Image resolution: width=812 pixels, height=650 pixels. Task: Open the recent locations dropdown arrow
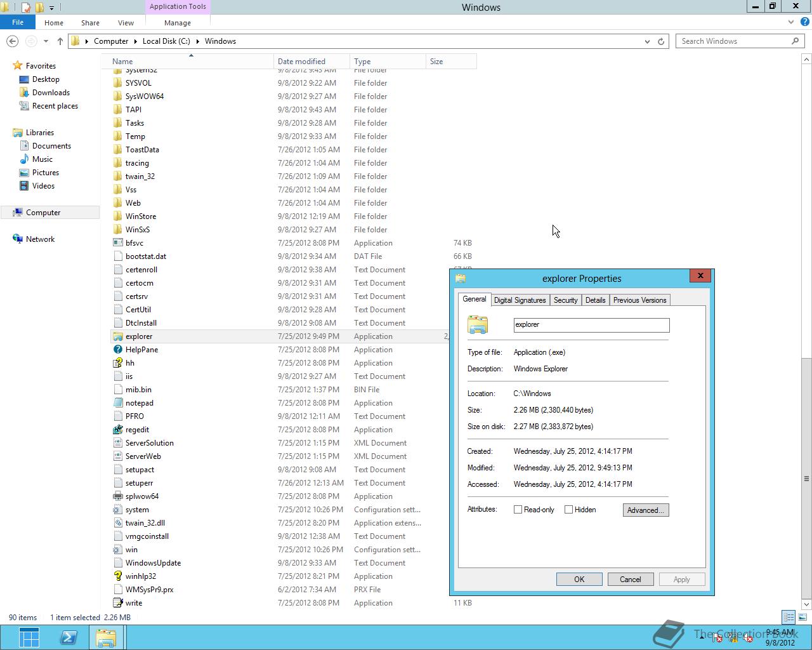click(x=46, y=41)
